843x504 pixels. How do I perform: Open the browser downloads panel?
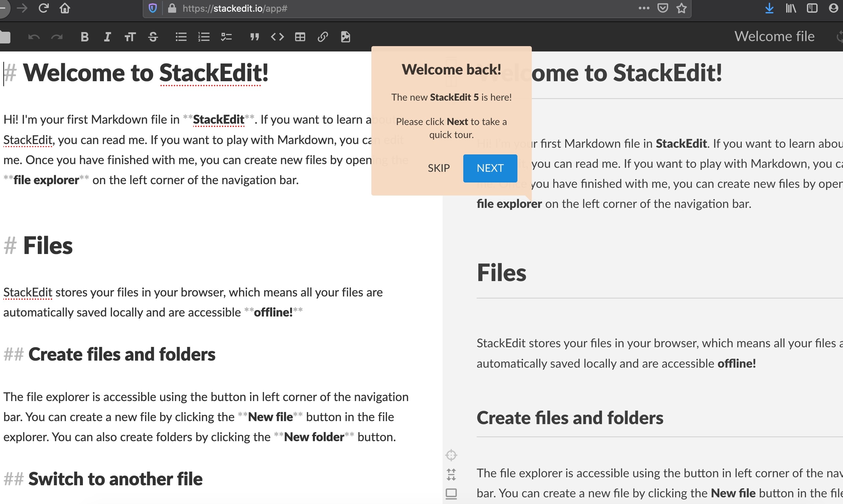pos(769,8)
